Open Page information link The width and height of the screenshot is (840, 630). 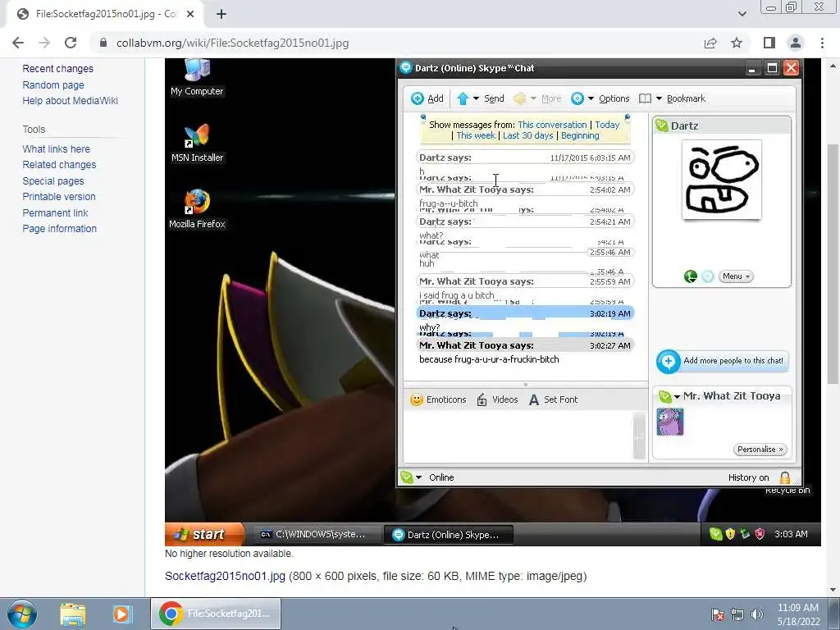coord(59,229)
